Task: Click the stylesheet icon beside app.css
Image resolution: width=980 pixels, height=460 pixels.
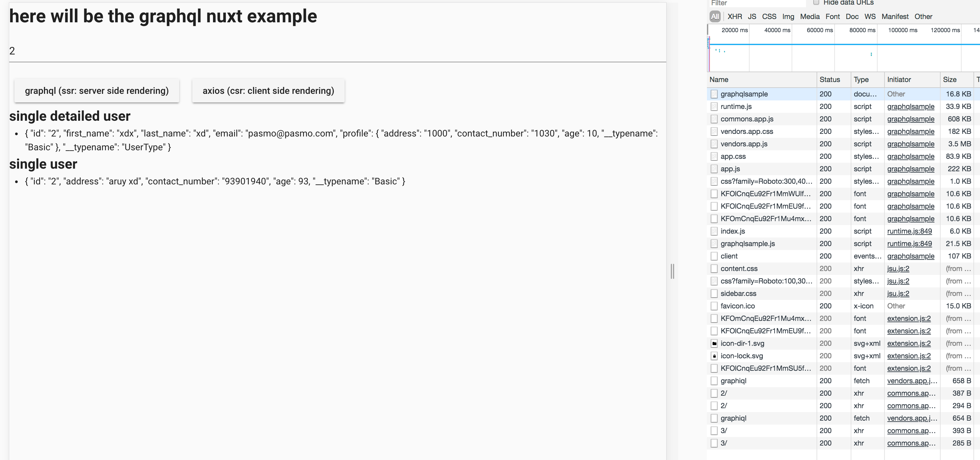Action: coord(714,157)
